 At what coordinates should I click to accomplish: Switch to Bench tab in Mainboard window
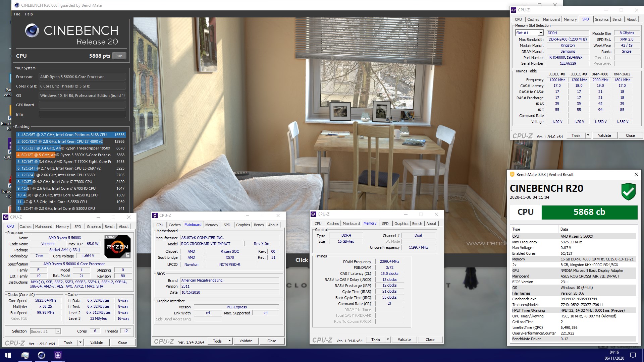point(259,225)
